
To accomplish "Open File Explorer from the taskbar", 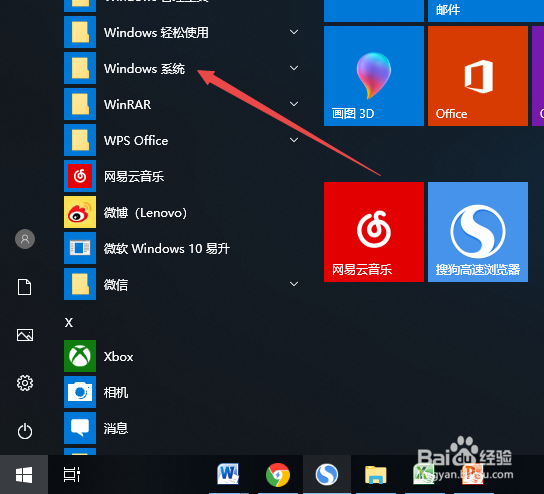I will (x=376, y=475).
